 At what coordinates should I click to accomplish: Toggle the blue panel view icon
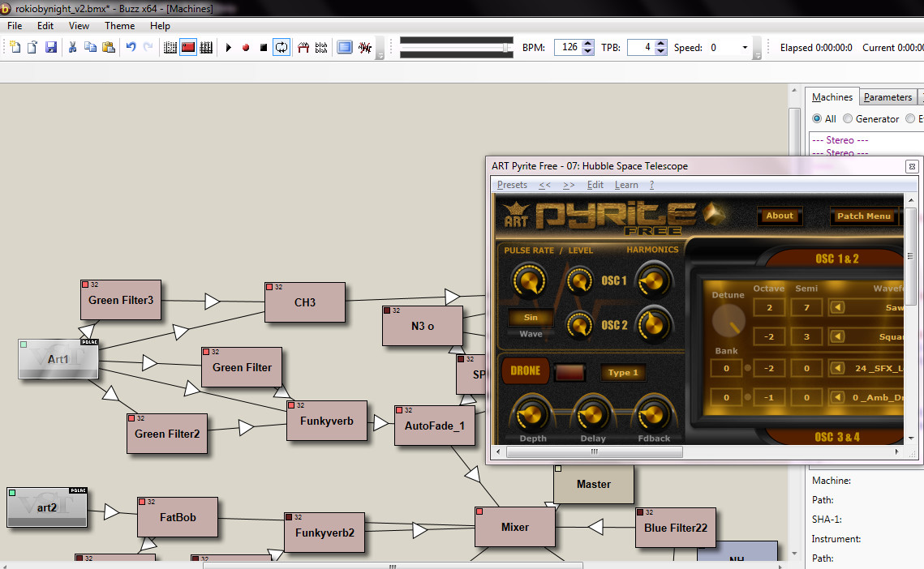coord(345,48)
